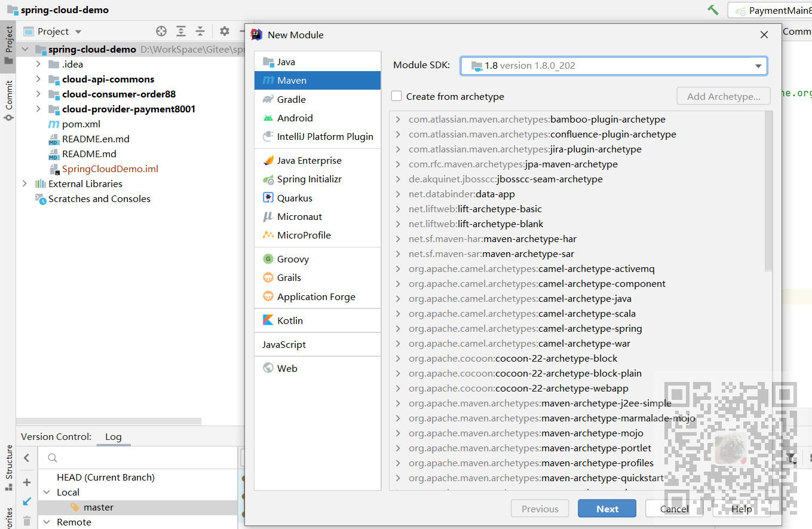Choose Kotlin in module type list
This screenshot has width=812, height=529.
290,320
